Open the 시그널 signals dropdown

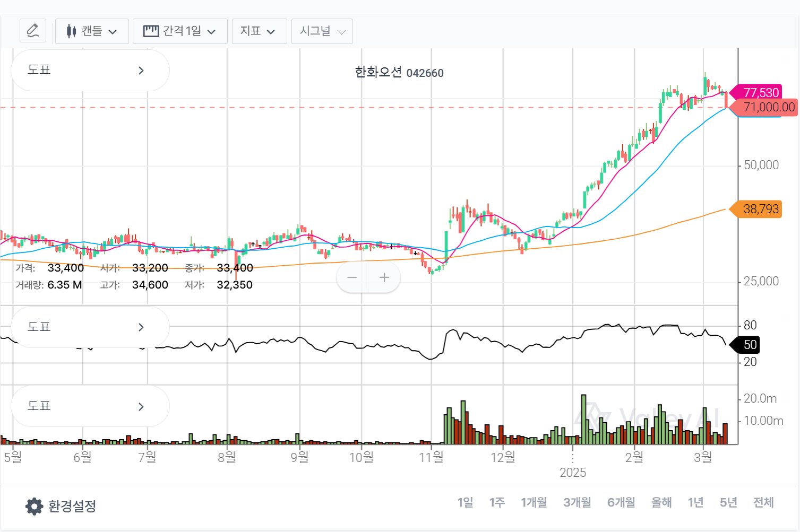click(322, 31)
